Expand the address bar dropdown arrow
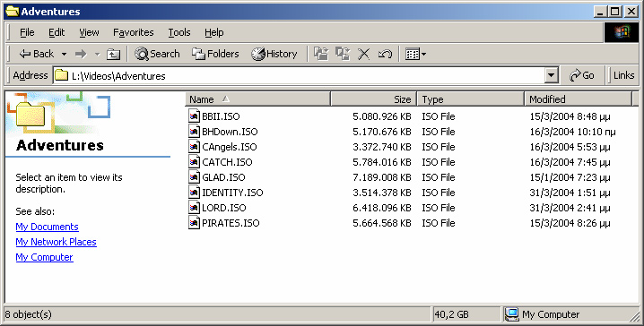The width and height of the screenshot is (644, 326). tap(552, 76)
